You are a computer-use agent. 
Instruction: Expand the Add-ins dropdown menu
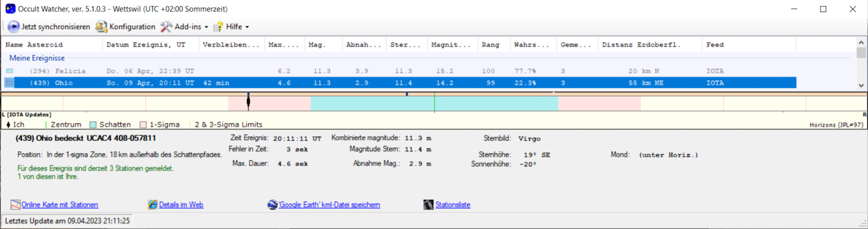(x=184, y=27)
